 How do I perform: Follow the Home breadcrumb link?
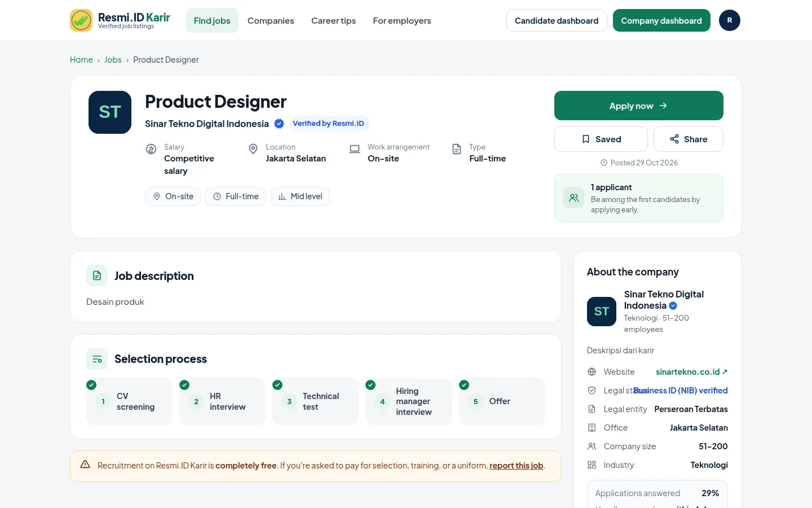(81, 60)
